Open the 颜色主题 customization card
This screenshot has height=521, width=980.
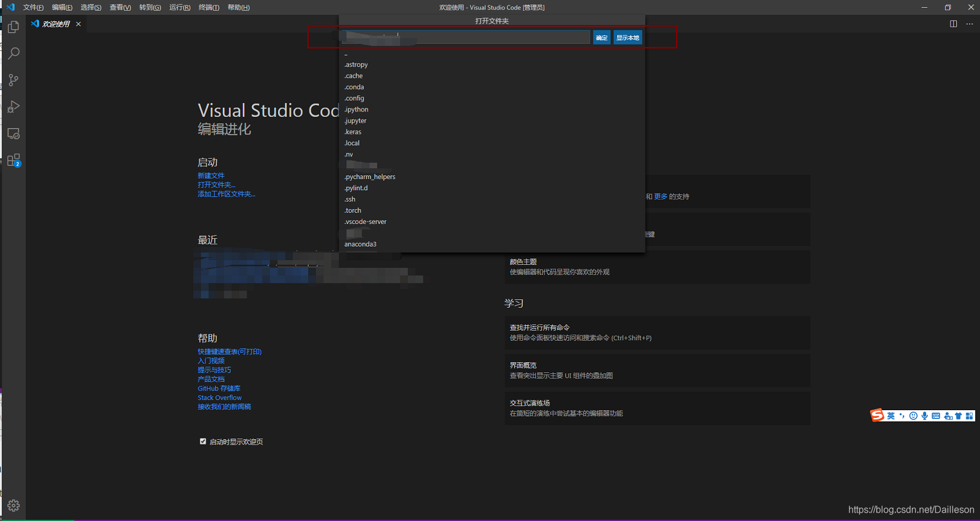[657, 267]
